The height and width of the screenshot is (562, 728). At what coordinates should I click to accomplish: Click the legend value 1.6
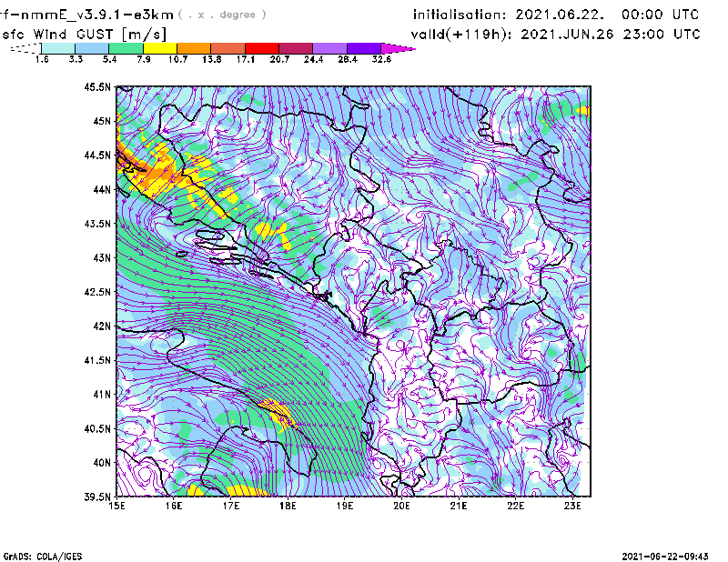pos(42,59)
